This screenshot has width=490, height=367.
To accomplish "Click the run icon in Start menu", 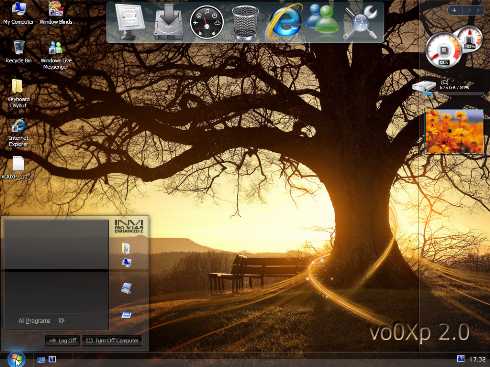I will click(x=126, y=315).
